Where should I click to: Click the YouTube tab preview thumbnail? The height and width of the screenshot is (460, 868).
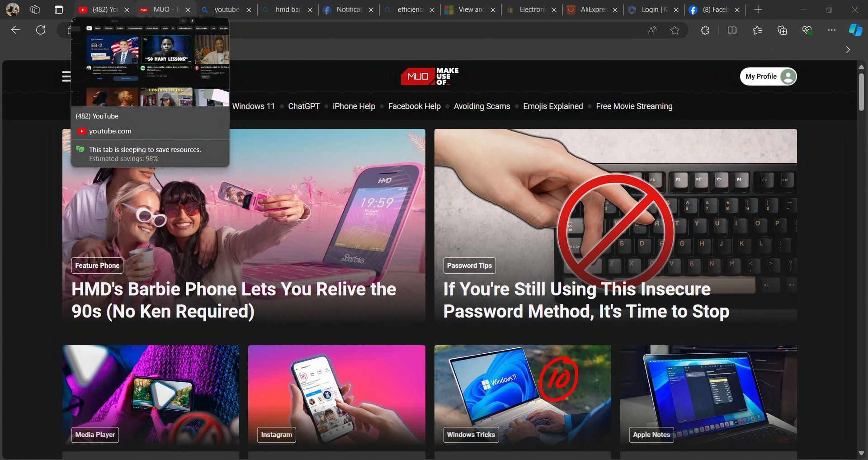150,62
